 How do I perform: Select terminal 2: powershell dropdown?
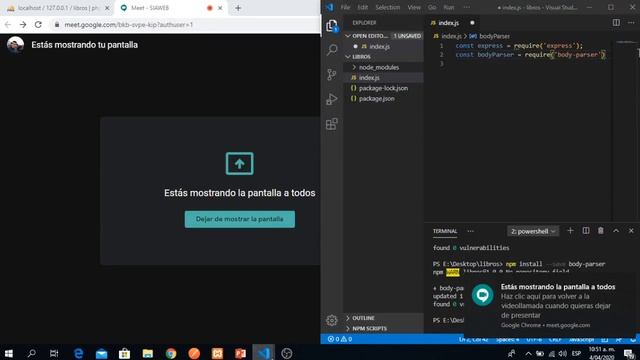[533, 231]
